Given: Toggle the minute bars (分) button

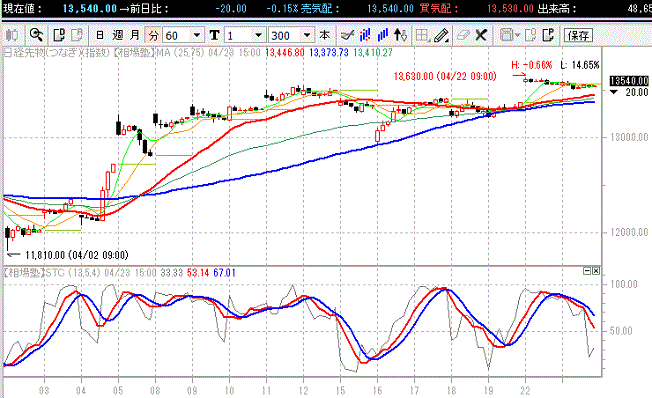Looking at the screenshot, I should (x=153, y=35).
